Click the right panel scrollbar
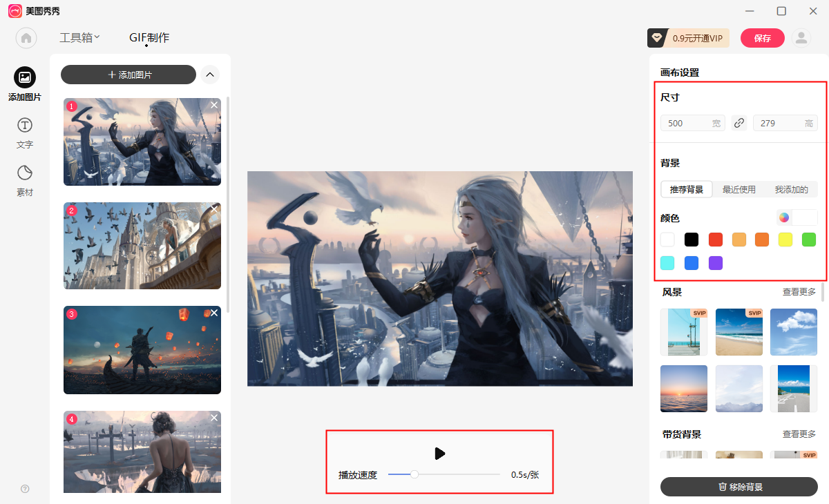Viewport: 829px width, 504px height. (x=822, y=292)
